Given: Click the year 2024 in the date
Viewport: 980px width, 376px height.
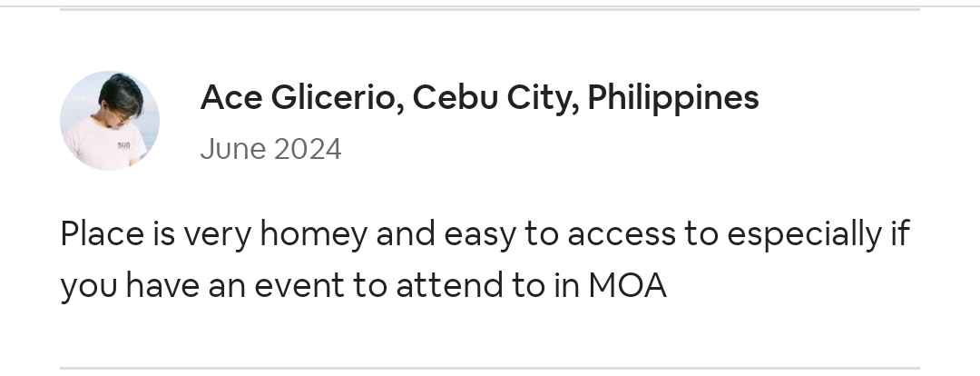Looking at the screenshot, I should click(x=308, y=150).
